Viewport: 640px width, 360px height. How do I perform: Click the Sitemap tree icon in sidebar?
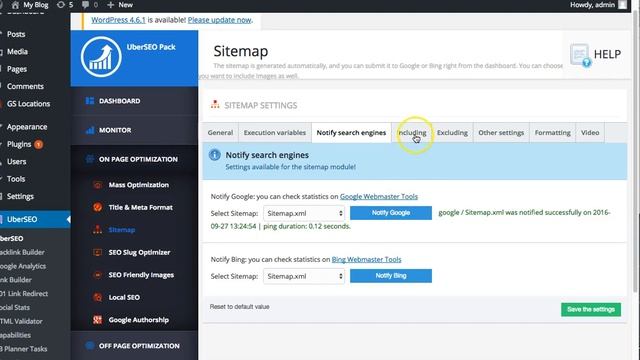pyautogui.click(x=98, y=230)
